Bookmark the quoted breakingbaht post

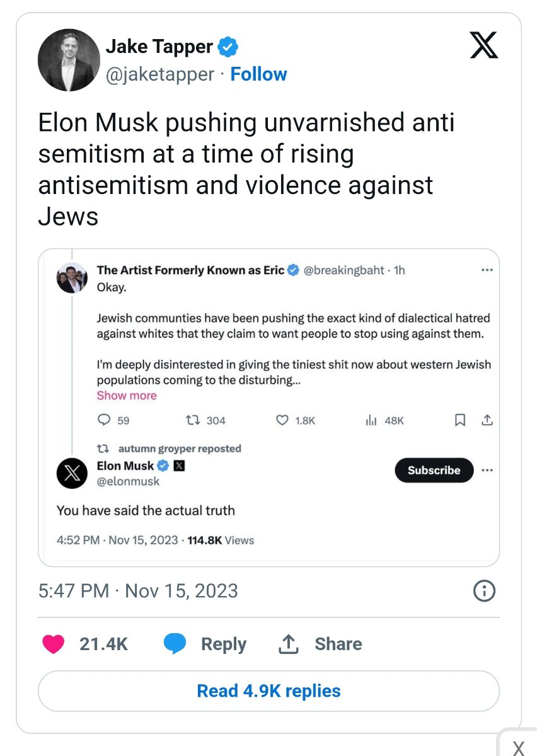tap(461, 420)
